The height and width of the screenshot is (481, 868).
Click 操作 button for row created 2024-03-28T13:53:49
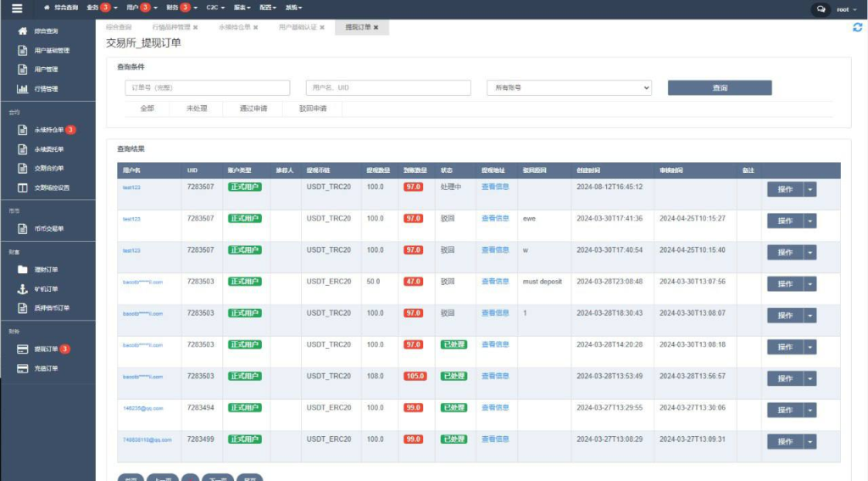click(x=785, y=378)
